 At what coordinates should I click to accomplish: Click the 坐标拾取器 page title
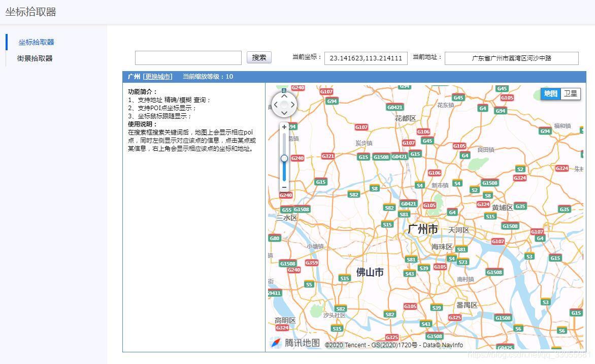[31, 12]
